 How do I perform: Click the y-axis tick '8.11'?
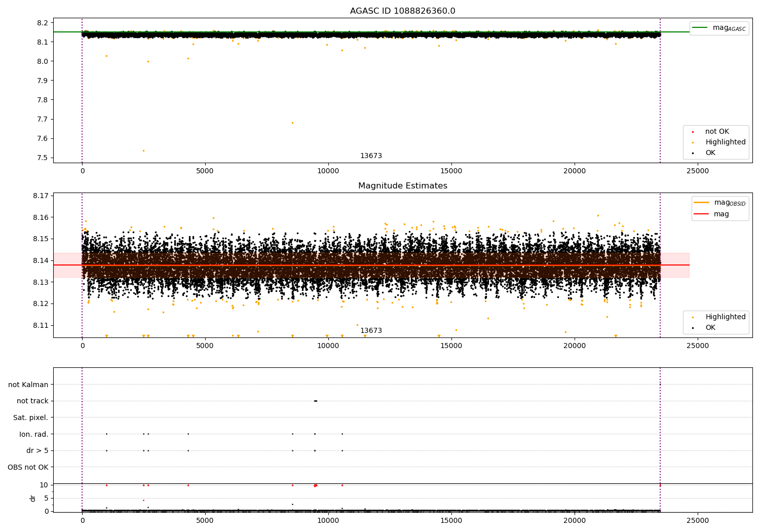coord(41,325)
